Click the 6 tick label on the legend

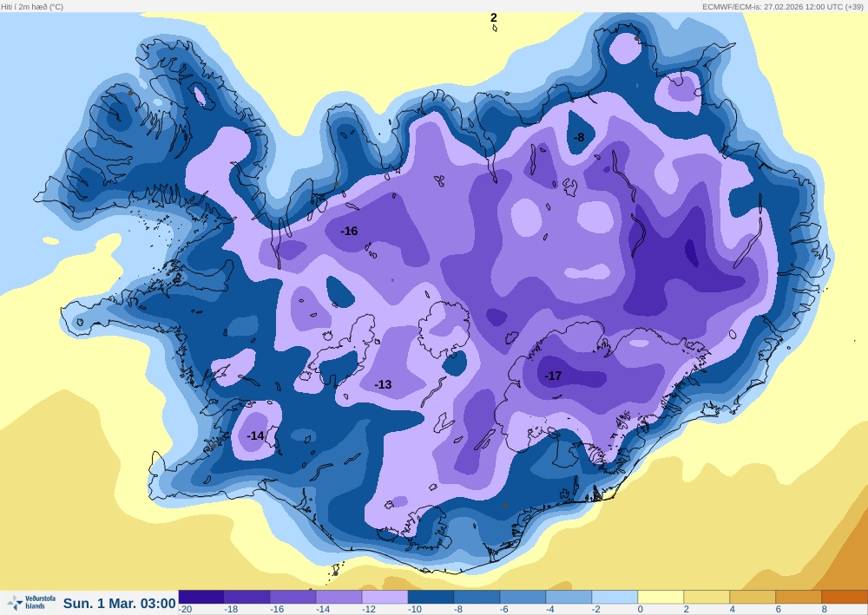779,610
